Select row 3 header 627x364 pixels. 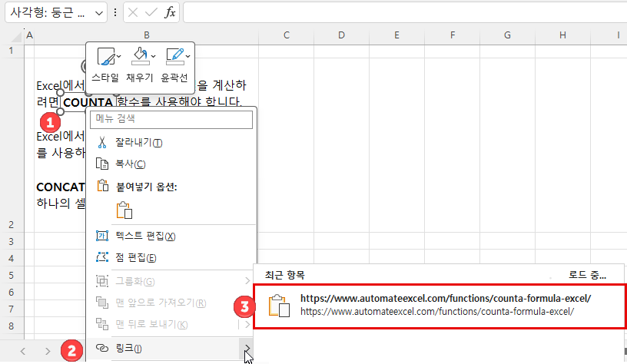point(12,241)
